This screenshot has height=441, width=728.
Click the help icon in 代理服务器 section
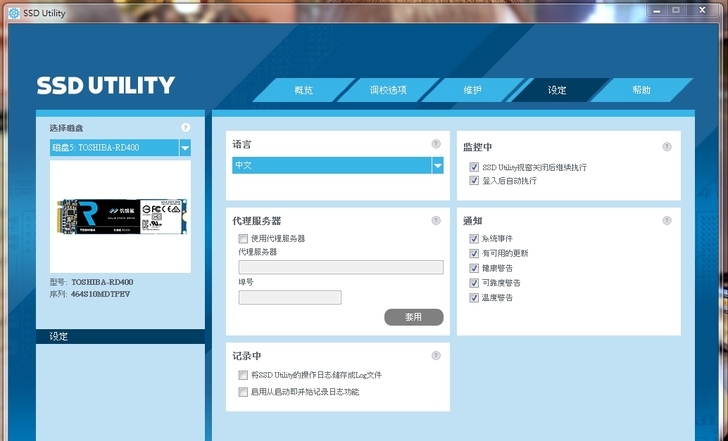click(x=436, y=220)
